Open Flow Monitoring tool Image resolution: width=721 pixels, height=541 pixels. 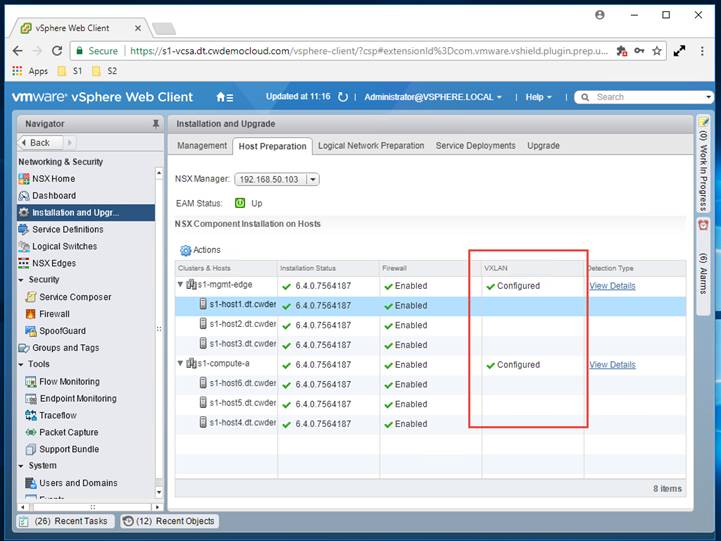coord(69,382)
